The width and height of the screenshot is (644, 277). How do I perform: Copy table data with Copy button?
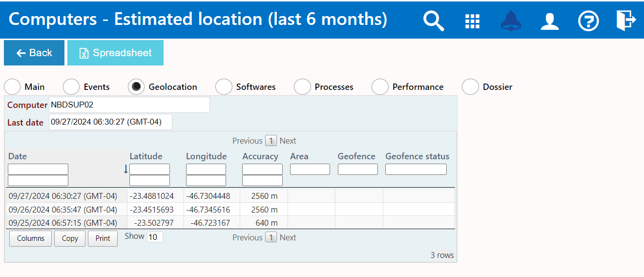(70, 238)
